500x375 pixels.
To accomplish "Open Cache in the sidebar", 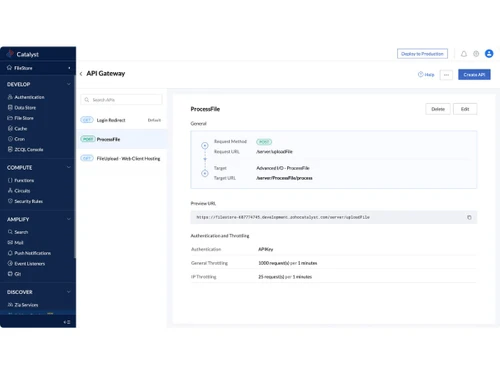I will tap(17, 129).
